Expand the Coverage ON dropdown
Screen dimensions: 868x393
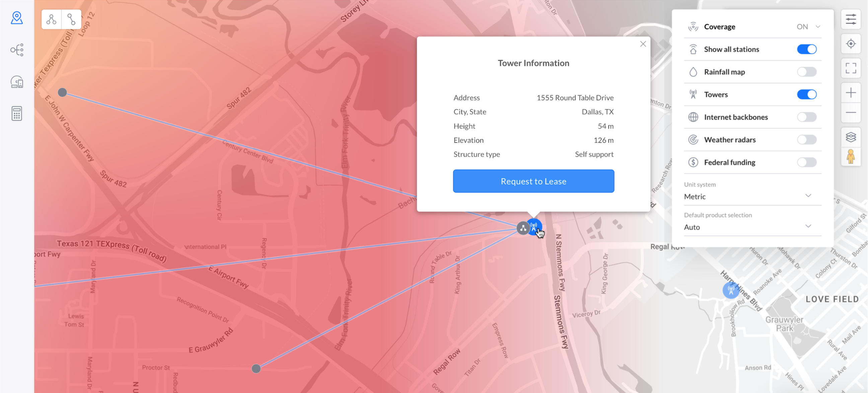click(x=818, y=26)
